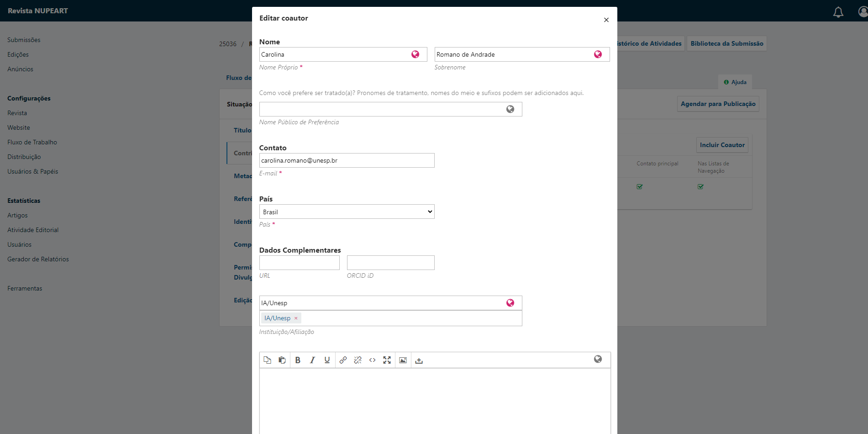Click the upload file icon in editor

point(419,360)
